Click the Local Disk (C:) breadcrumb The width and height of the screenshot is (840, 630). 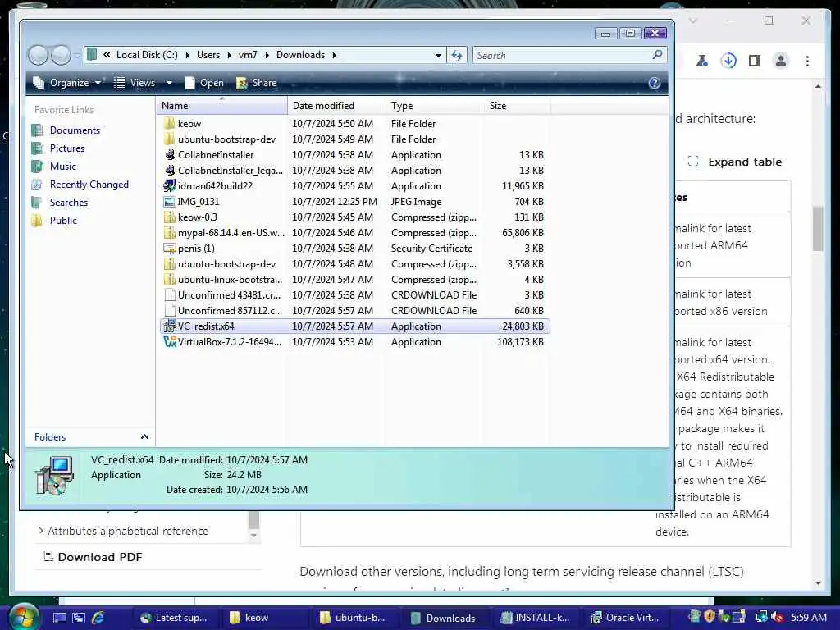click(x=147, y=55)
